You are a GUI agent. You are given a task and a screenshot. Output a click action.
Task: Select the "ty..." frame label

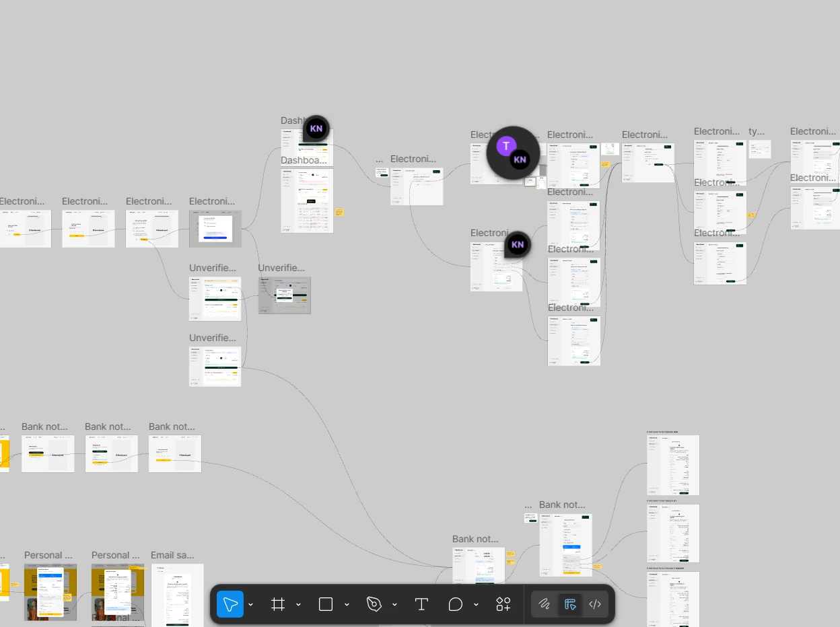coord(757,131)
